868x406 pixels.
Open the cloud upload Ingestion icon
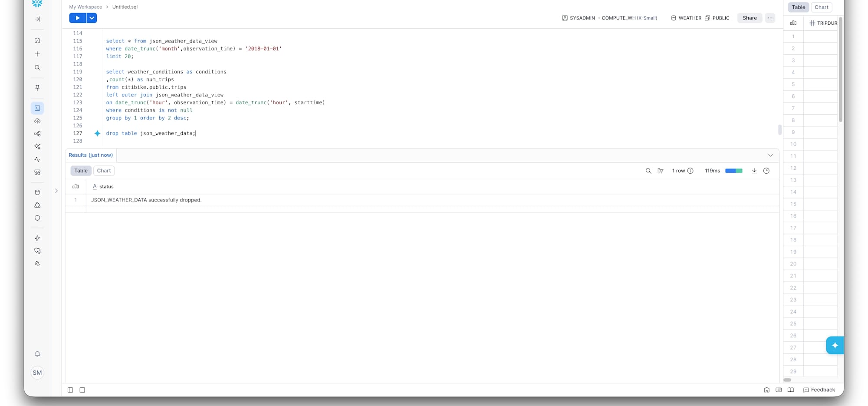point(37,121)
